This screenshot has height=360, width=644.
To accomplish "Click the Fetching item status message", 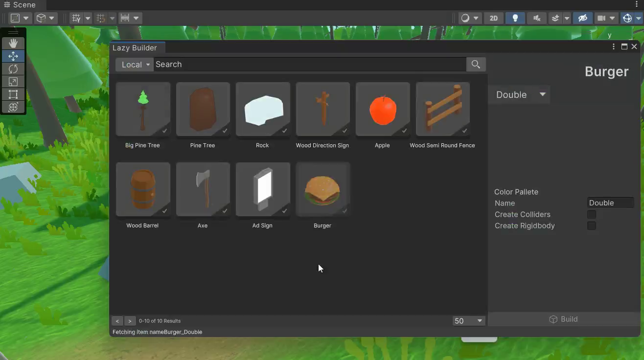I will [x=157, y=332].
